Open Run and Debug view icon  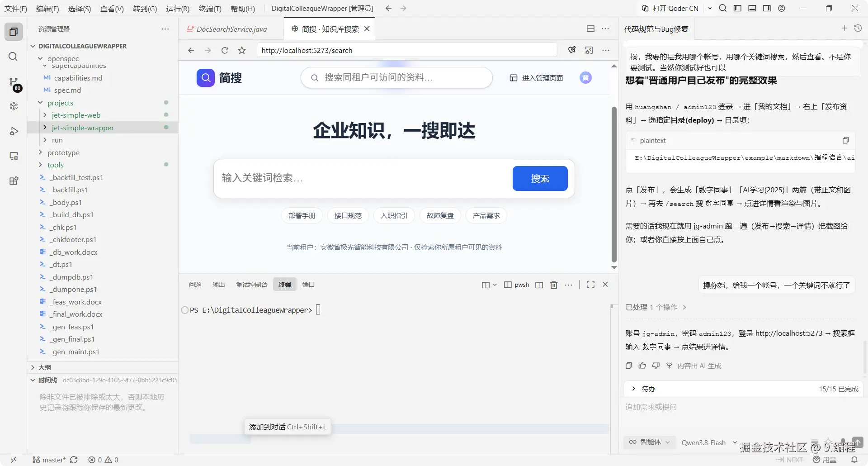click(14, 131)
